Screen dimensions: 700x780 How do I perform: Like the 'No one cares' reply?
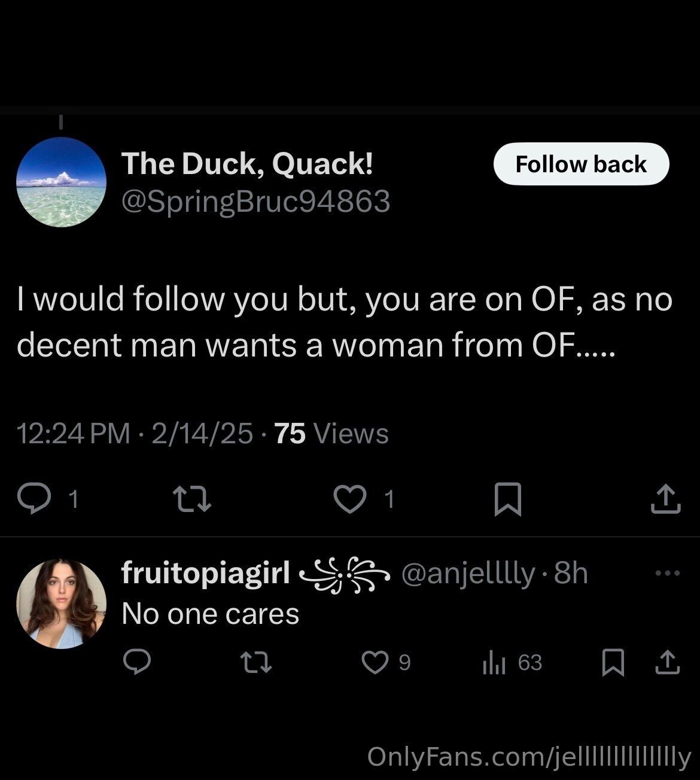point(376,662)
